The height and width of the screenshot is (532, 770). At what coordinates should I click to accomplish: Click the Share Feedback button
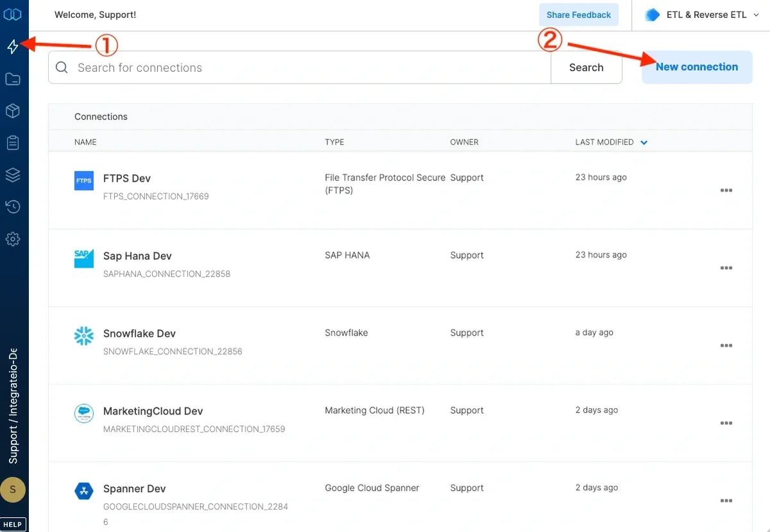pyautogui.click(x=578, y=14)
